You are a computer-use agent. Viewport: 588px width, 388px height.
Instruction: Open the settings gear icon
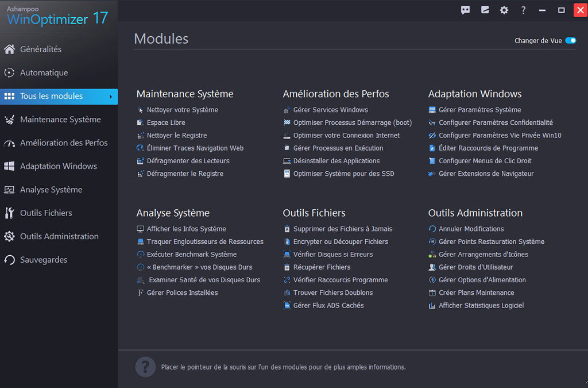tap(504, 10)
